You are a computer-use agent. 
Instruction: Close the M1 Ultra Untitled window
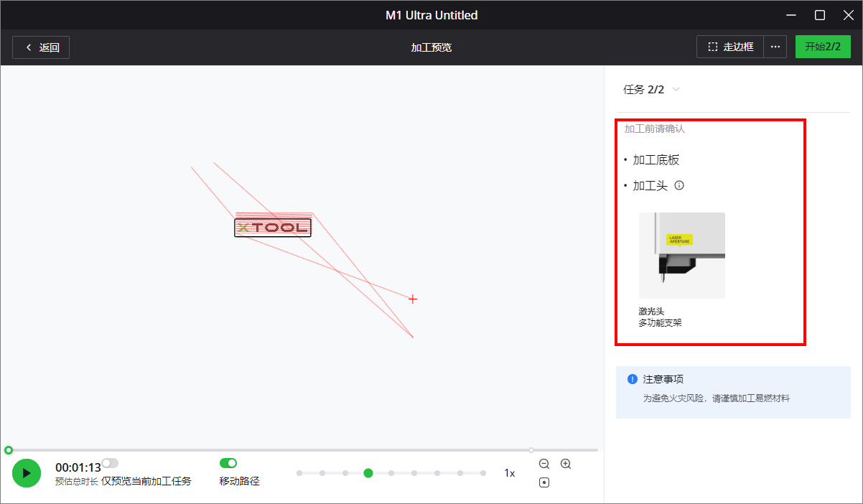tap(848, 14)
